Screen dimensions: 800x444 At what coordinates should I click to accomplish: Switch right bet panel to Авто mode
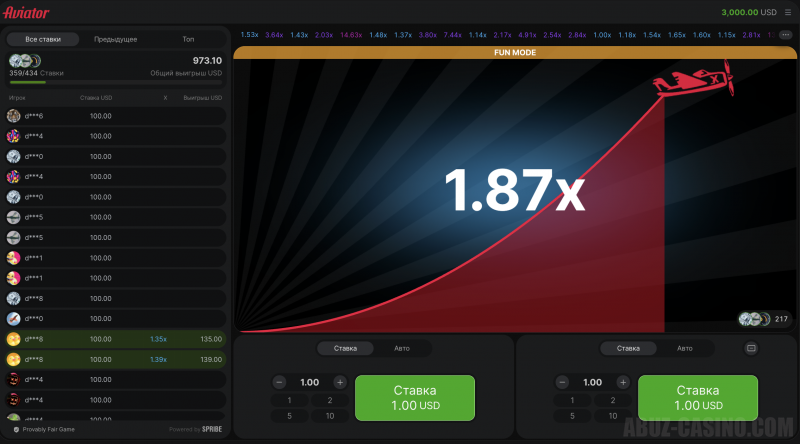tap(684, 348)
